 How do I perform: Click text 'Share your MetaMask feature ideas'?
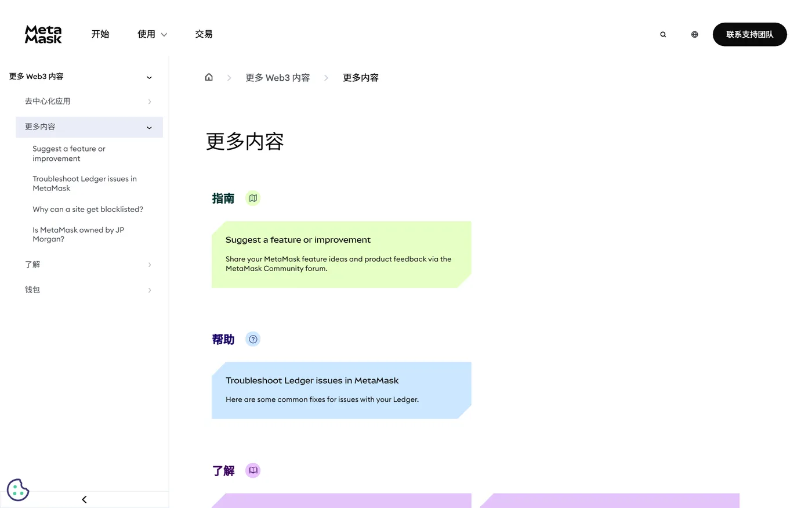287,259
